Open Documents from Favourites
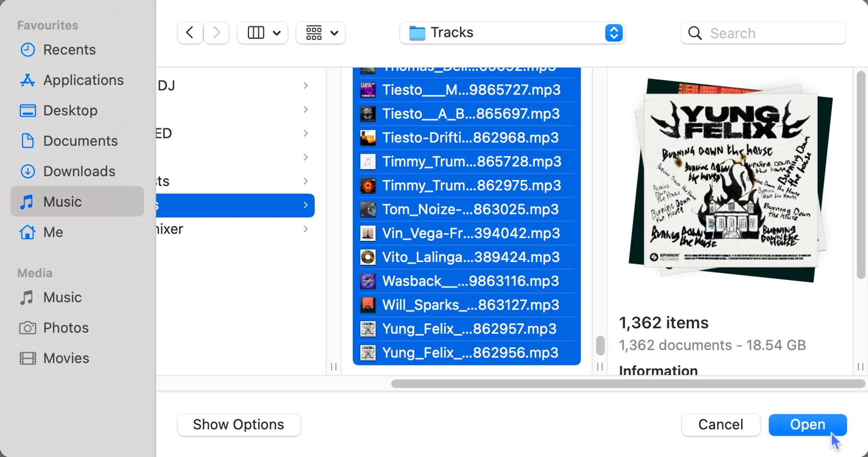The image size is (868, 457). click(80, 141)
